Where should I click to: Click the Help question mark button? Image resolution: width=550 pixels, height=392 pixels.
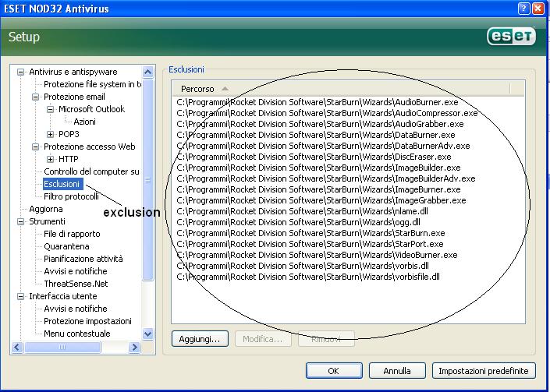523,9
